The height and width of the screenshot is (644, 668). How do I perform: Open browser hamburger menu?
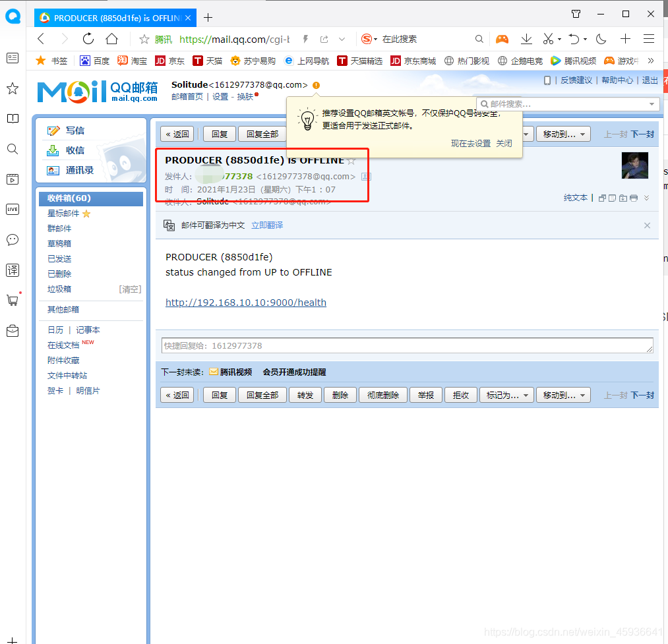(x=649, y=39)
